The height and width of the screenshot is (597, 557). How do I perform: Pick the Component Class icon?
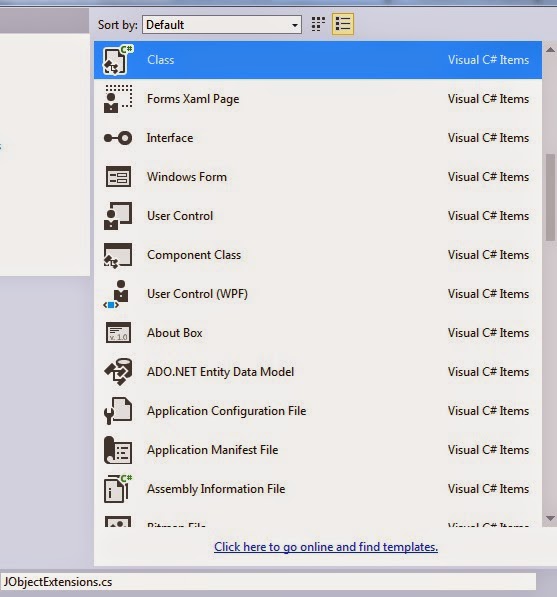[x=118, y=255]
